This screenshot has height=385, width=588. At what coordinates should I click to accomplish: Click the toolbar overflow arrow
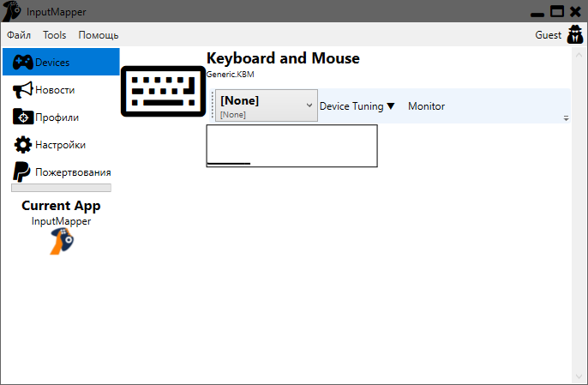point(566,118)
